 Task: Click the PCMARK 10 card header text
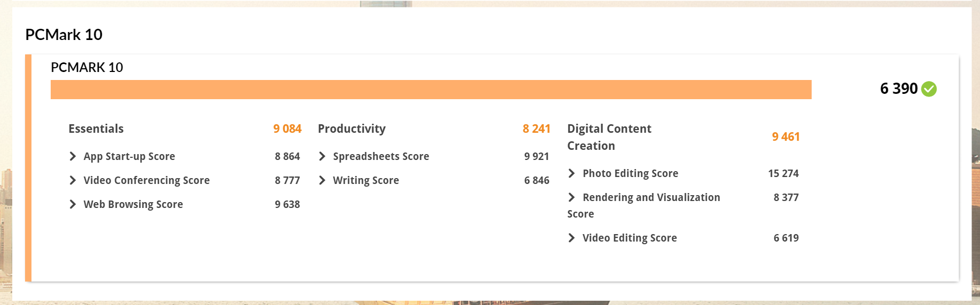tap(87, 67)
